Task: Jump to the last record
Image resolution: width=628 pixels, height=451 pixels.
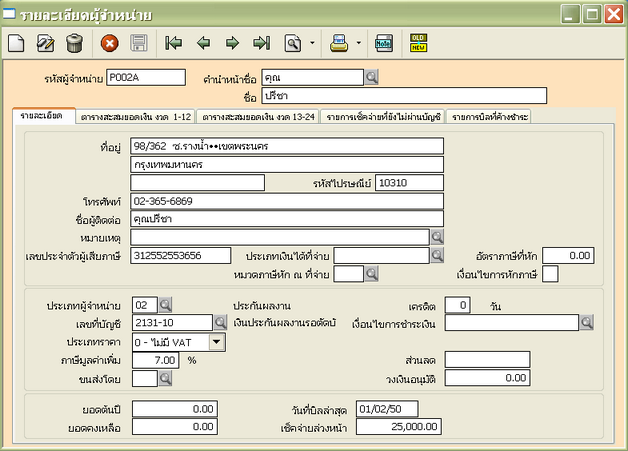Action: [x=261, y=43]
